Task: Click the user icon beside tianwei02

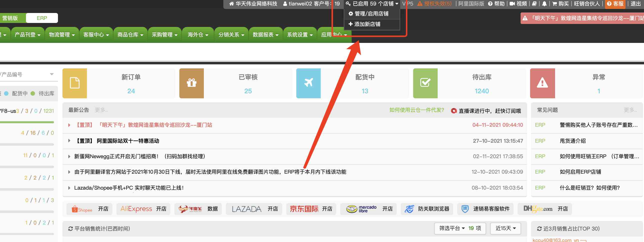Action: (x=285, y=4)
